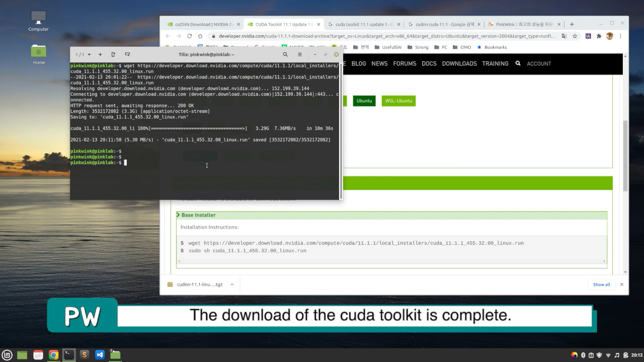Click Show all downloads
Screen dimensions: 644x362
tap(601, 285)
